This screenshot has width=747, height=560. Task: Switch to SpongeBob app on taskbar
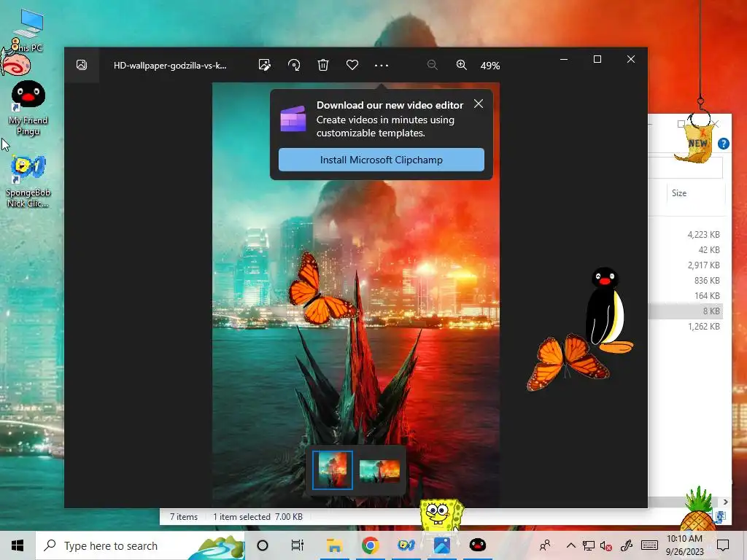pos(406,545)
